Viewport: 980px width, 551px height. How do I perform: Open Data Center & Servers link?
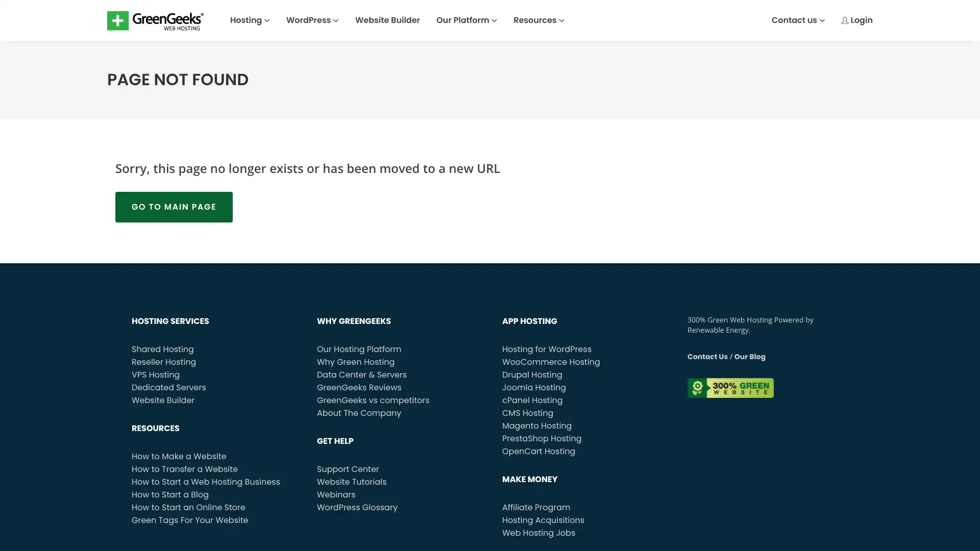pyautogui.click(x=362, y=375)
